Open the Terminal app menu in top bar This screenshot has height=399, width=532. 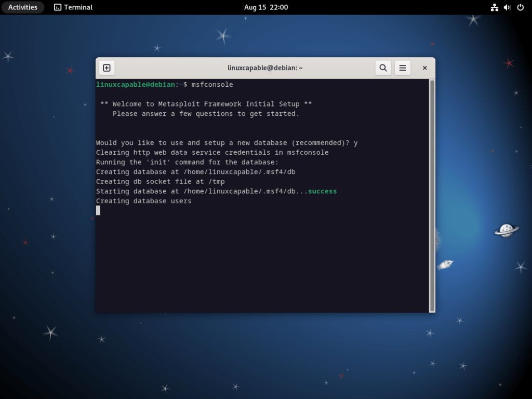click(73, 7)
